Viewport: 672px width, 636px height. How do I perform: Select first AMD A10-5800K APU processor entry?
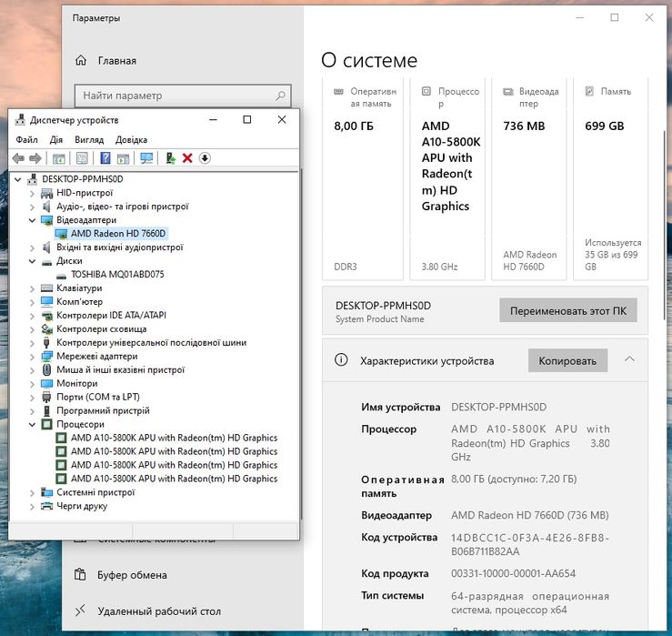(174, 438)
